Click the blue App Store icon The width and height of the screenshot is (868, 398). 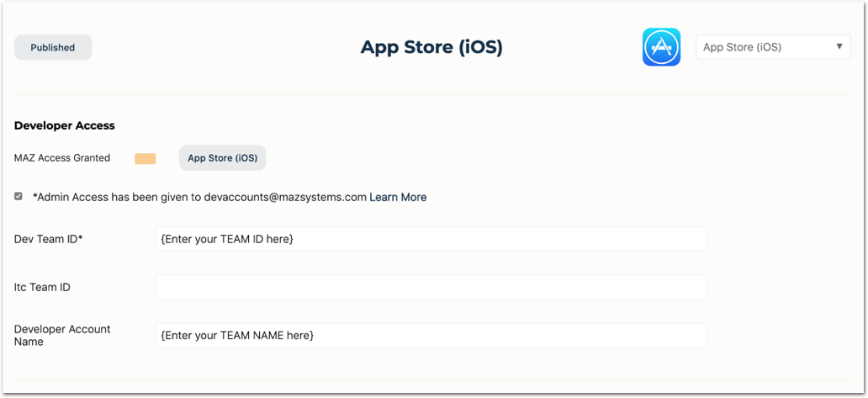point(662,47)
